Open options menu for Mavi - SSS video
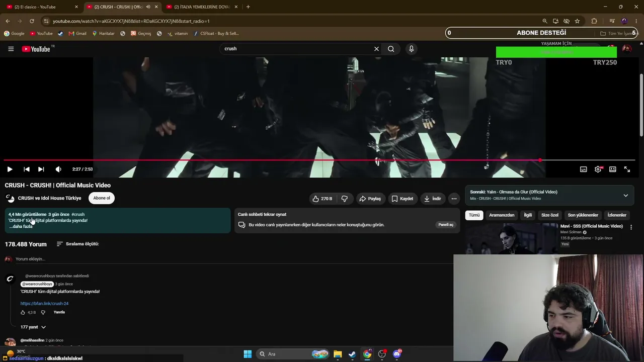Screen dimensions: 644x362 [631, 227]
